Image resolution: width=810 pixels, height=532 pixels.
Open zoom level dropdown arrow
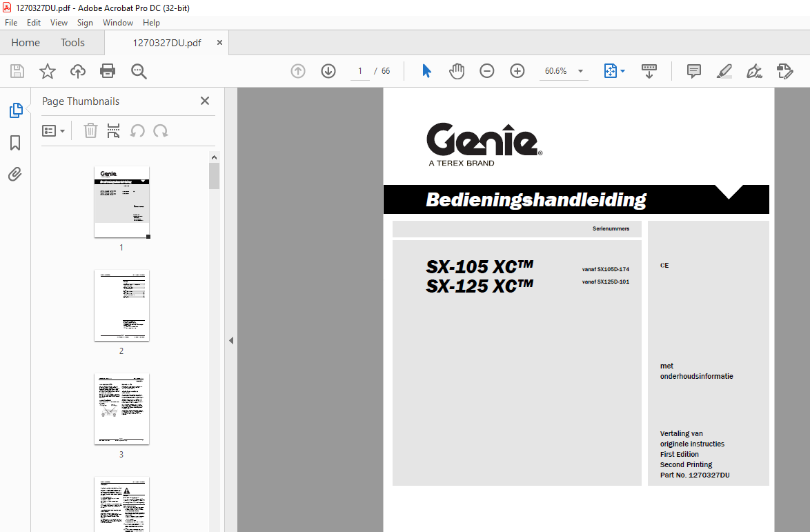pos(581,71)
